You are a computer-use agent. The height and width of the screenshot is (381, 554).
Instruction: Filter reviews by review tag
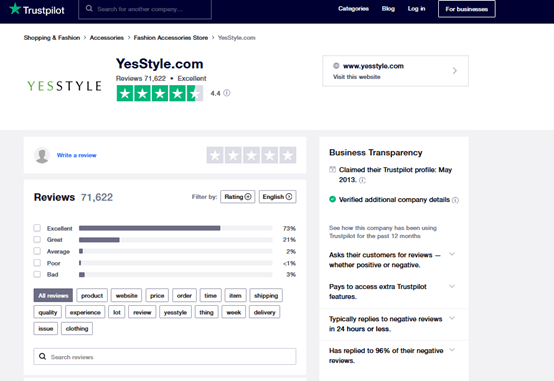point(142,312)
